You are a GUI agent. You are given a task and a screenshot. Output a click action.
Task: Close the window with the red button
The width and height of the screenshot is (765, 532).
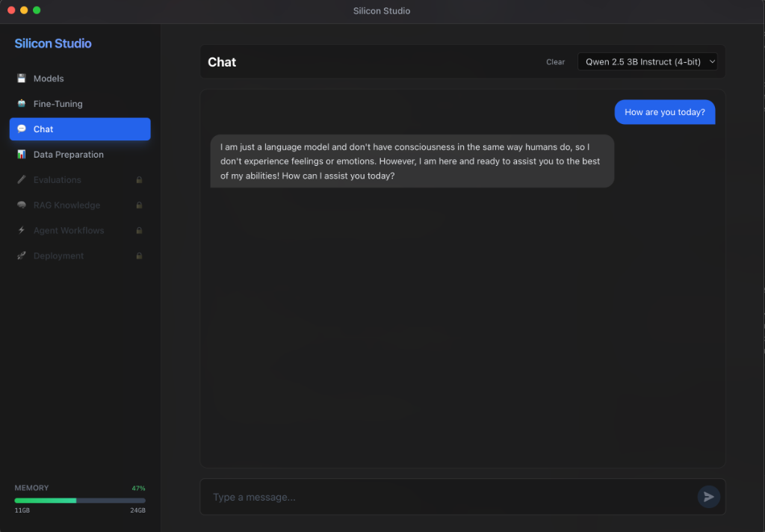coord(11,10)
